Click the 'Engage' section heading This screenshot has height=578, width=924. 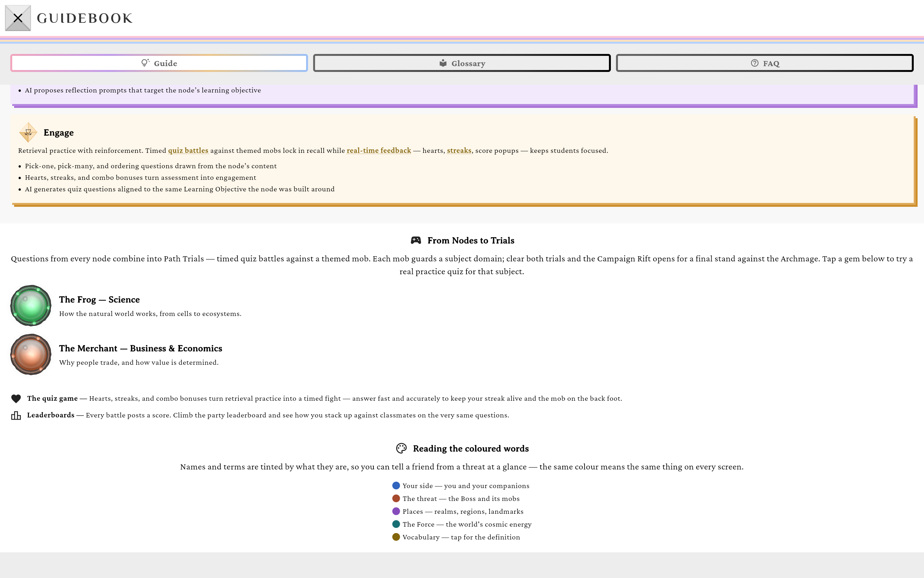[x=58, y=133]
